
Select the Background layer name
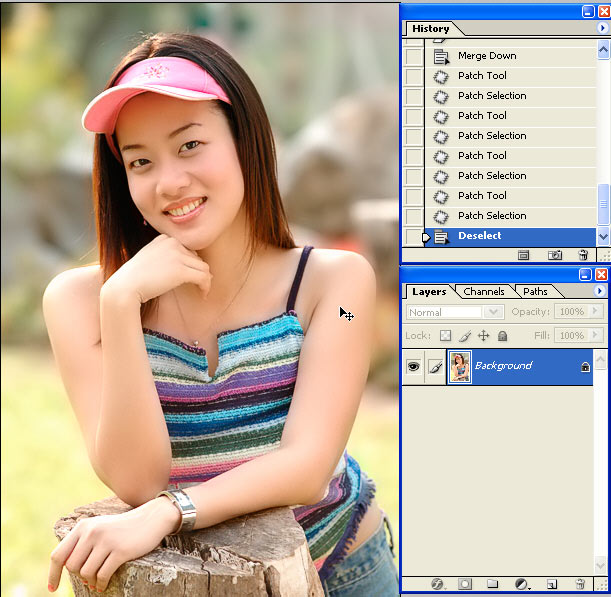click(x=503, y=366)
